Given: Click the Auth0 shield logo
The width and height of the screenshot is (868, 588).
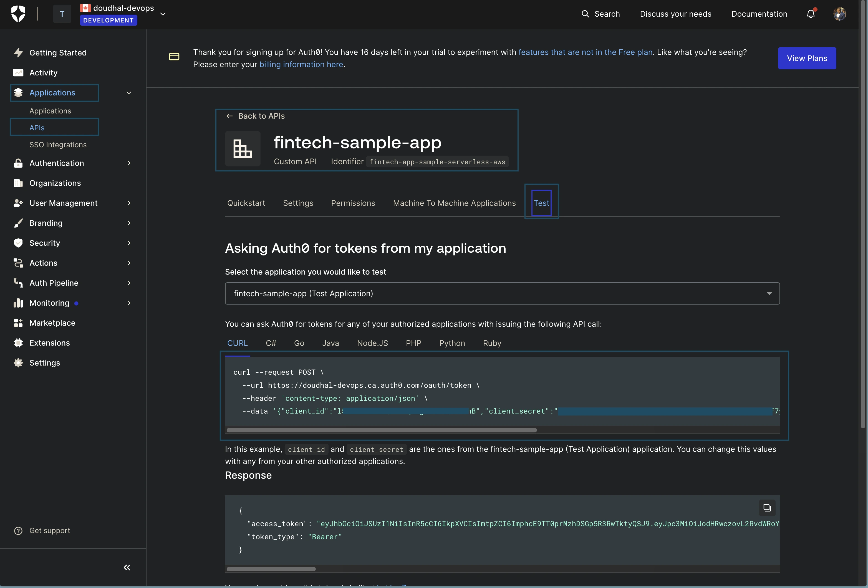Looking at the screenshot, I should [x=18, y=14].
